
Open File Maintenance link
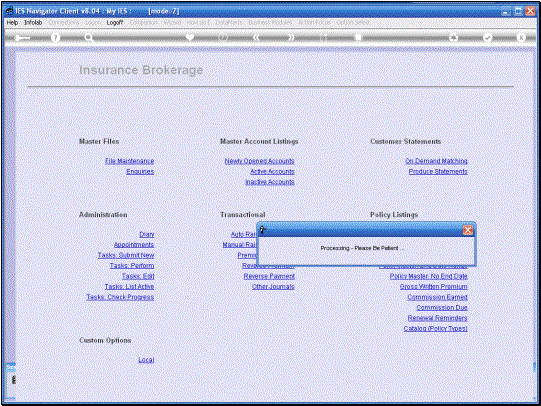(129, 161)
